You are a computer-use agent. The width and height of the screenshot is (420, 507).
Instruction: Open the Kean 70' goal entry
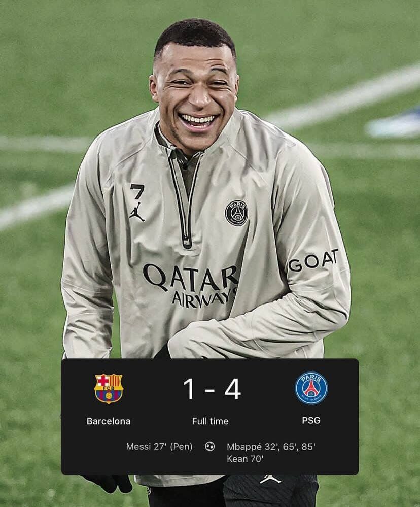click(x=245, y=459)
